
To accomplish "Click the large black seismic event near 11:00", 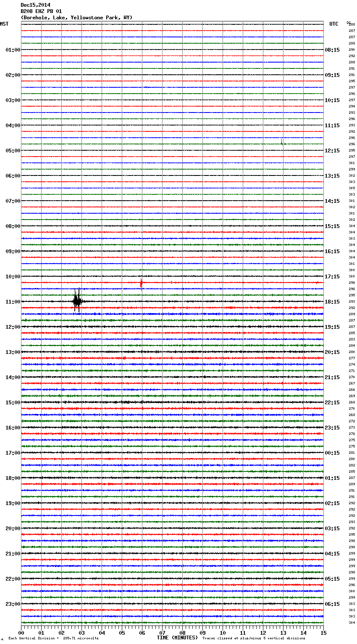I will click(77, 301).
